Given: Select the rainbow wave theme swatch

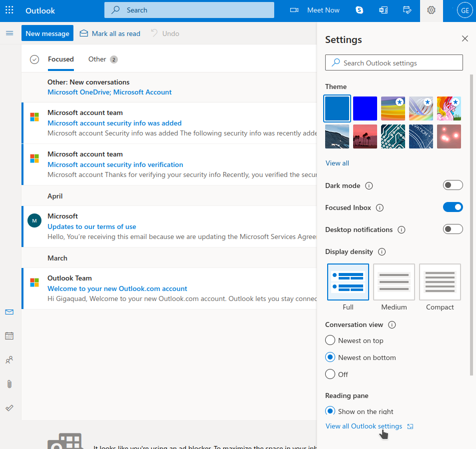Looking at the screenshot, I should [393, 108].
